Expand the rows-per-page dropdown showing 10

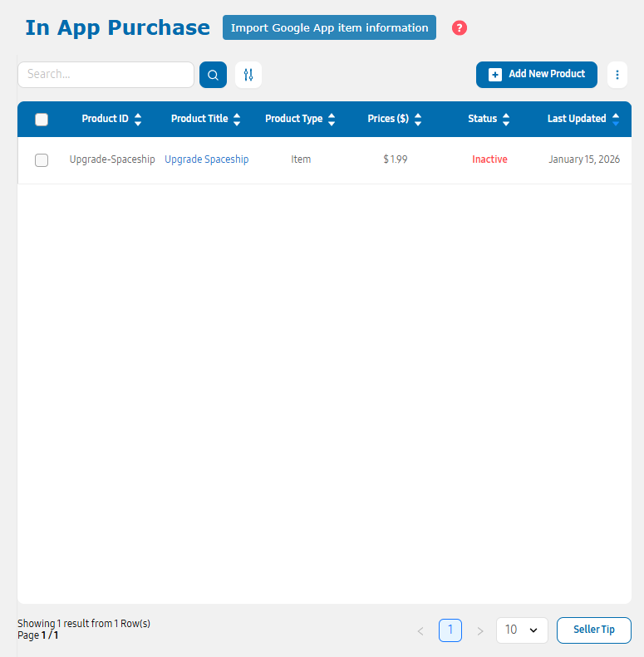click(522, 630)
